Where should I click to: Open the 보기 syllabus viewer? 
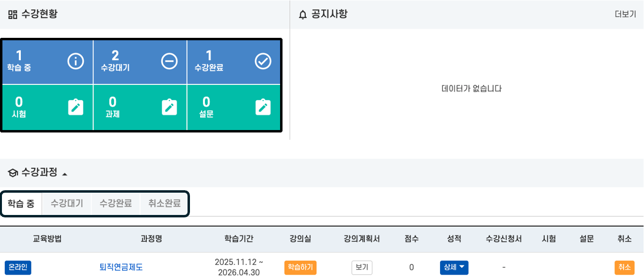point(361,267)
